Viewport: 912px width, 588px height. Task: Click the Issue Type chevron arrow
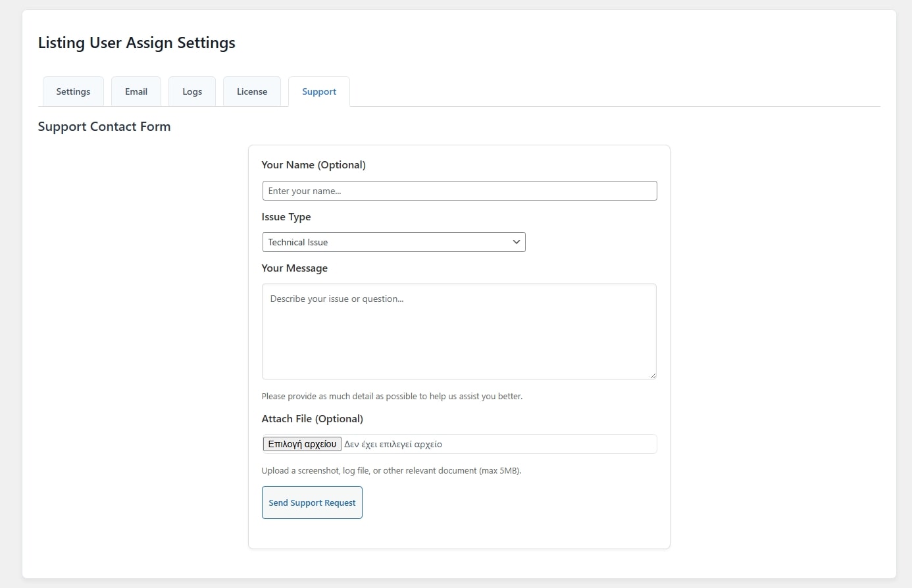click(x=517, y=242)
